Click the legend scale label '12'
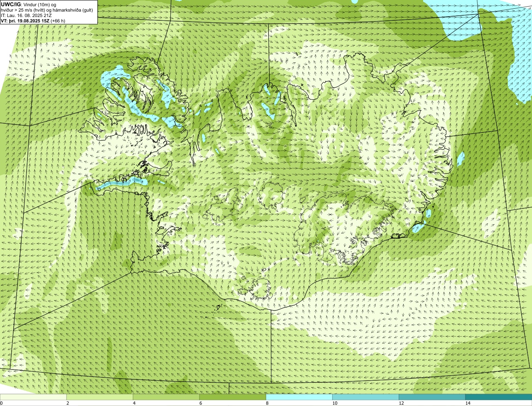Viewport: 532px width, 406px height. coord(401,403)
